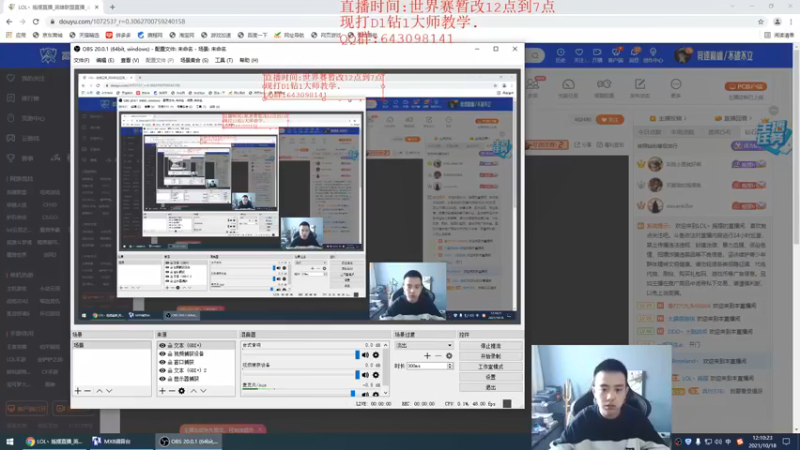Open OBS 文件(F) menu
Image resolution: width=800 pixels, height=450 pixels.
82,60
